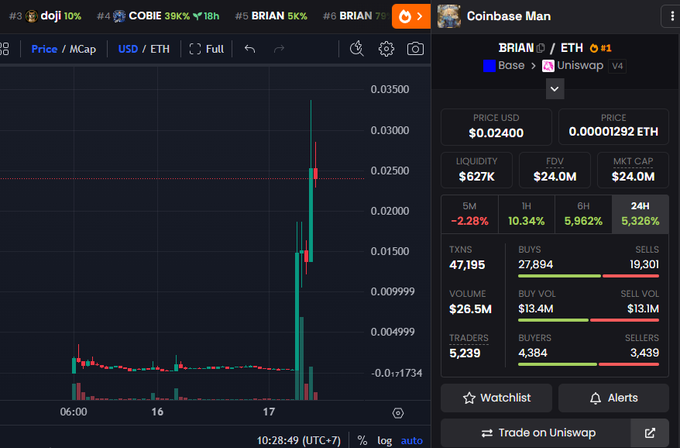
Task: Switch chart to MCap mode
Action: [83, 49]
